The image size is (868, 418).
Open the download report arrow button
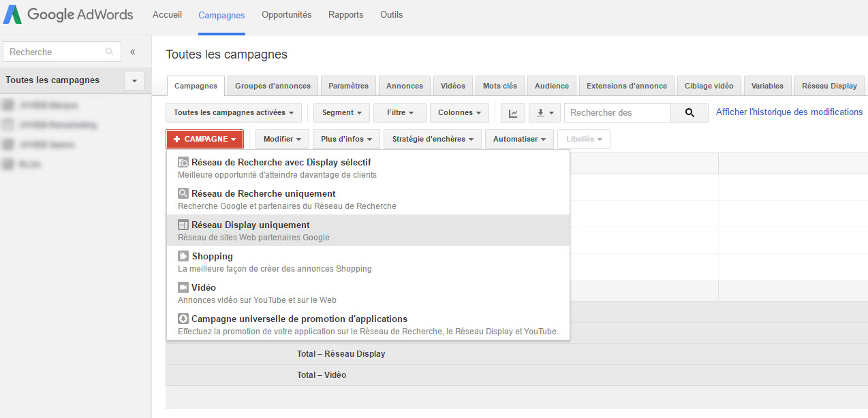tap(544, 112)
